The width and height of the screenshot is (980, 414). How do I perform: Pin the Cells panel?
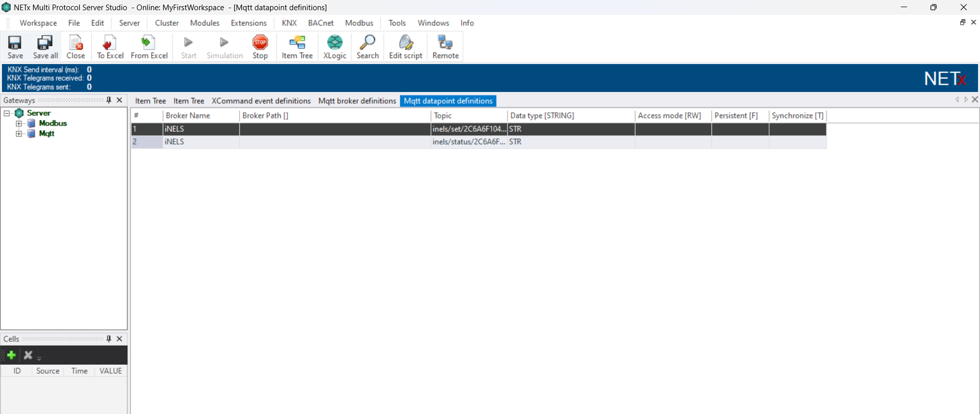click(109, 338)
